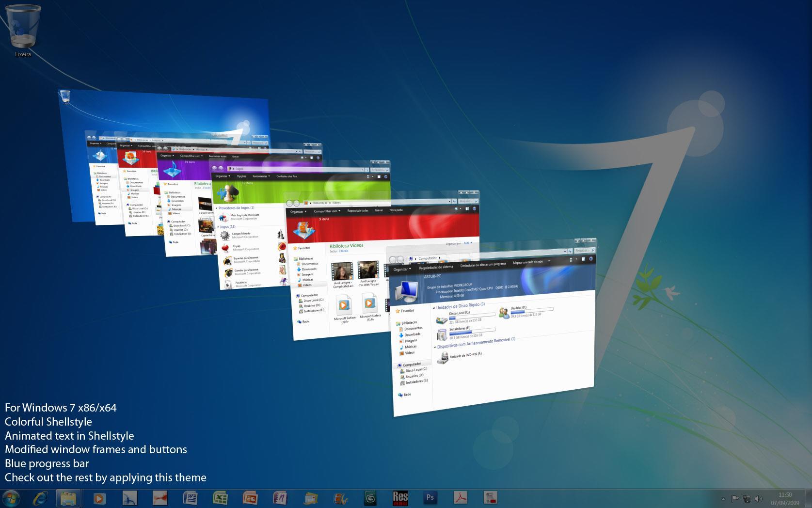This screenshot has width=812, height=508.
Task: Launch Adobe Photoshop from the taskbar
Action: [430, 498]
